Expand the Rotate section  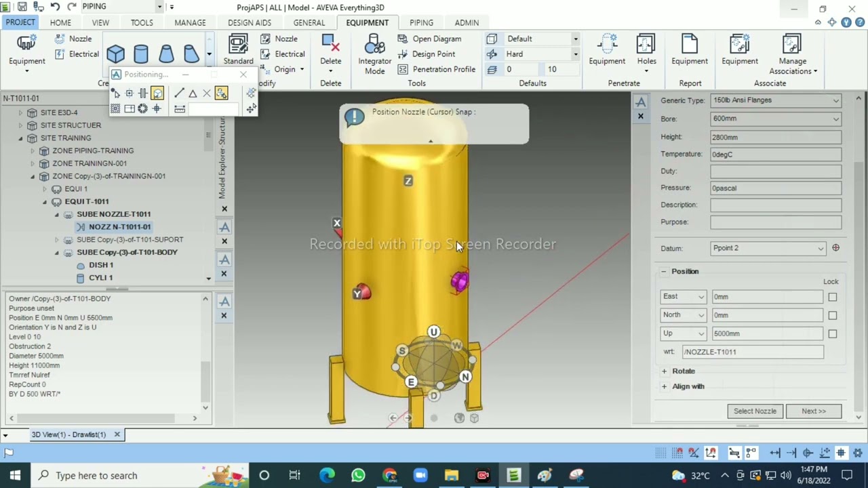[x=664, y=371]
